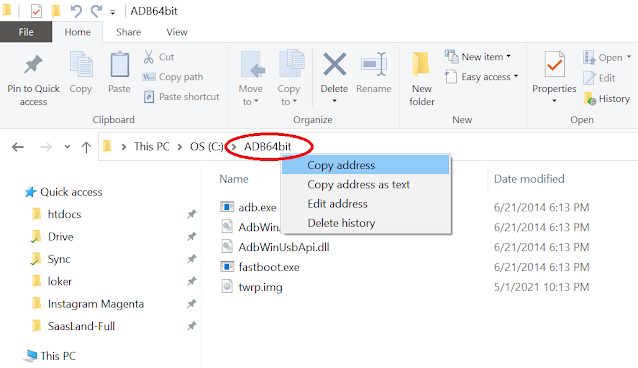Switch to the View tab

(x=177, y=32)
